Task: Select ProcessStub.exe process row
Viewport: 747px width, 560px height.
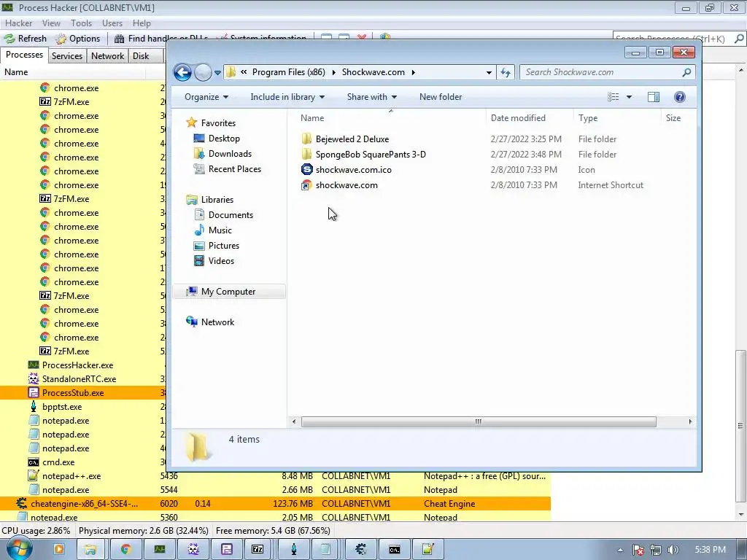Action: (83, 393)
